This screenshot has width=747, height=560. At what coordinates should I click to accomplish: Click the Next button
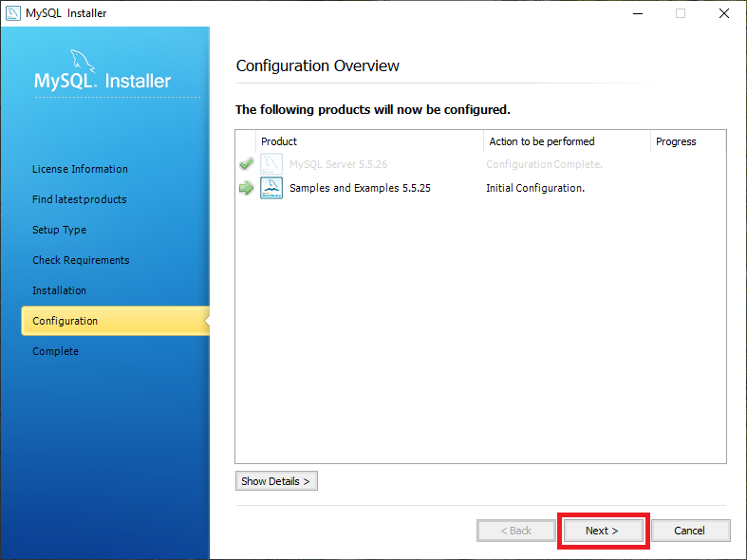pyautogui.click(x=603, y=531)
